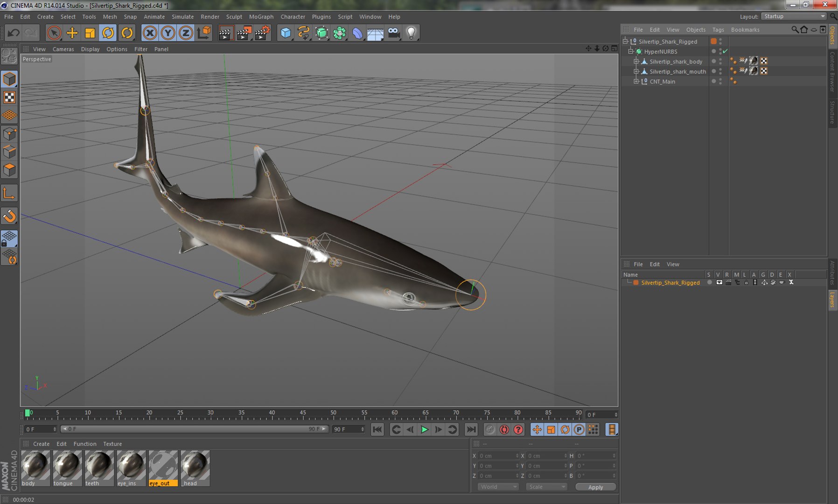Add a camera object icon
The height and width of the screenshot is (504, 838).
point(394,33)
